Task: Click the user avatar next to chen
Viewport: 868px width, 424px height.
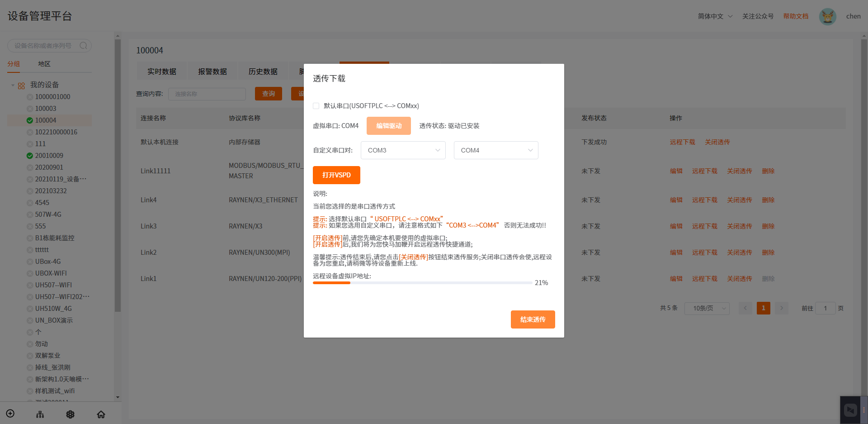Action: coord(828,17)
